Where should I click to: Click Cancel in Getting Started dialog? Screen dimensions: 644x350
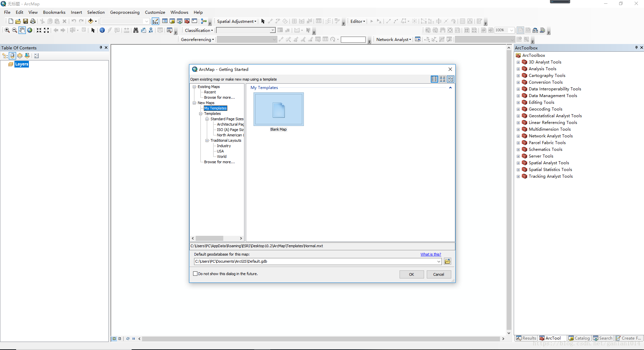coord(439,274)
